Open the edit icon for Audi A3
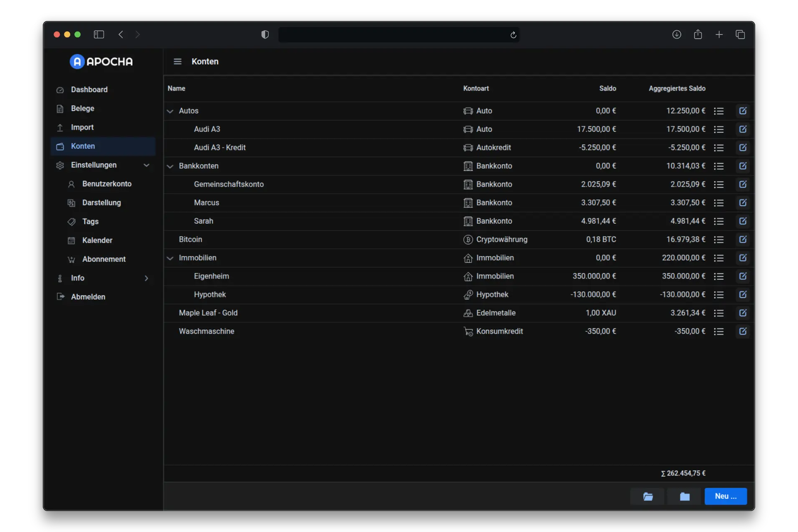Screen dimensions: 798x532 pyautogui.click(x=743, y=129)
